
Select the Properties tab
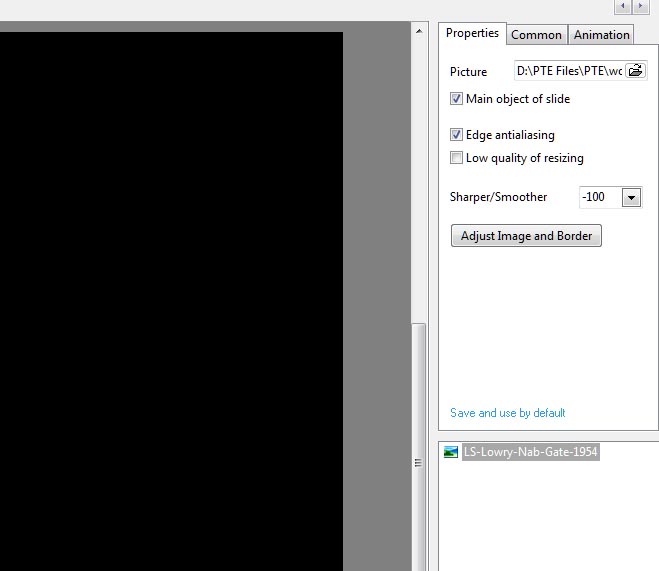pos(472,33)
